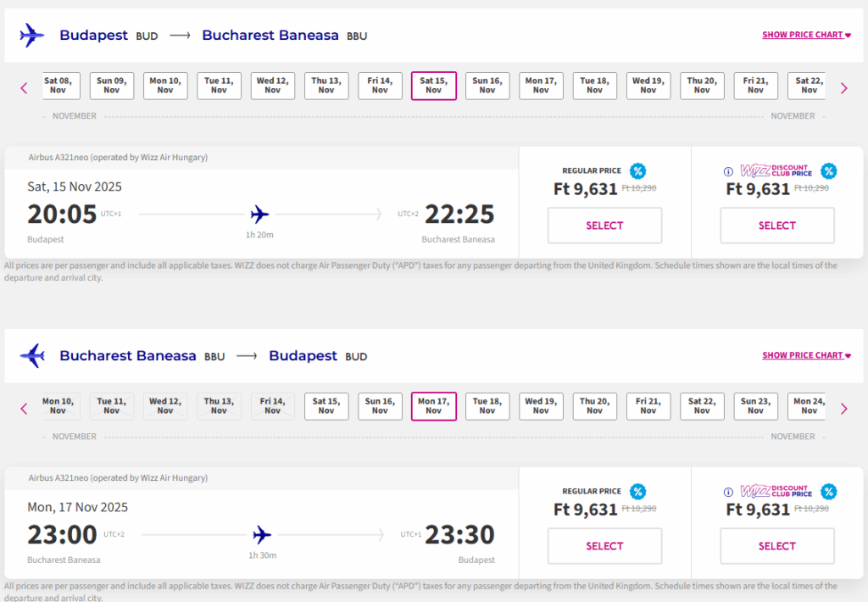Expand the Bucharest to Budapest price chart
The height and width of the screenshot is (602, 868).
point(806,355)
